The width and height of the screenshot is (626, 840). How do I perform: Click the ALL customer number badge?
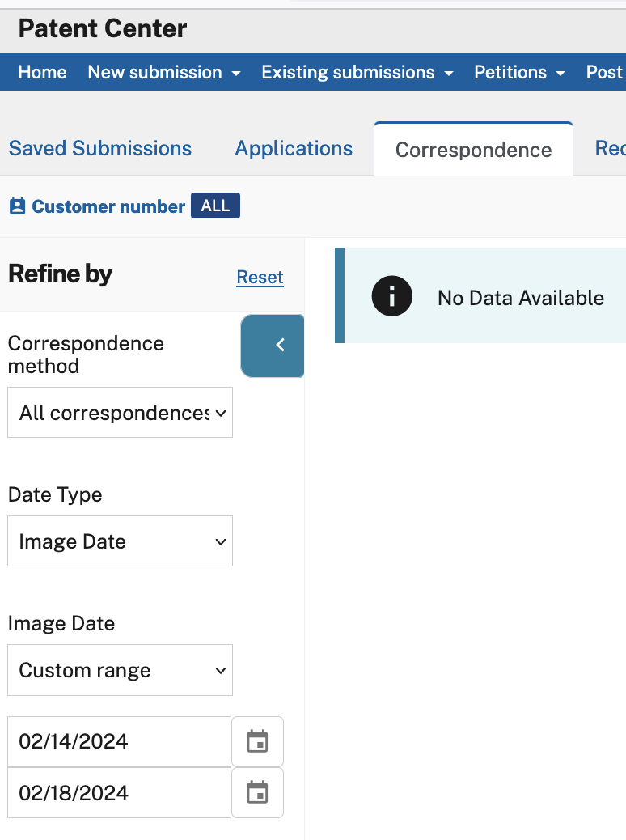click(x=215, y=206)
